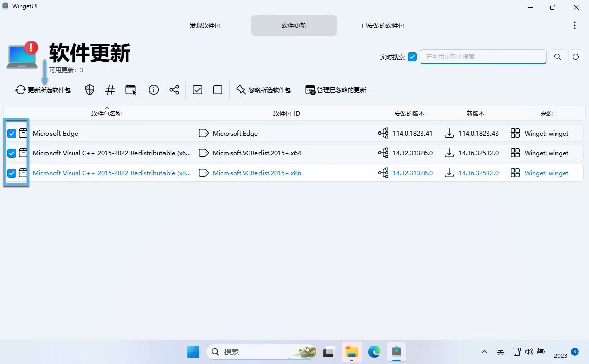Viewport: 589px width, 364px height.
Task: Click the reload updates icon
Action: [x=575, y=57]
